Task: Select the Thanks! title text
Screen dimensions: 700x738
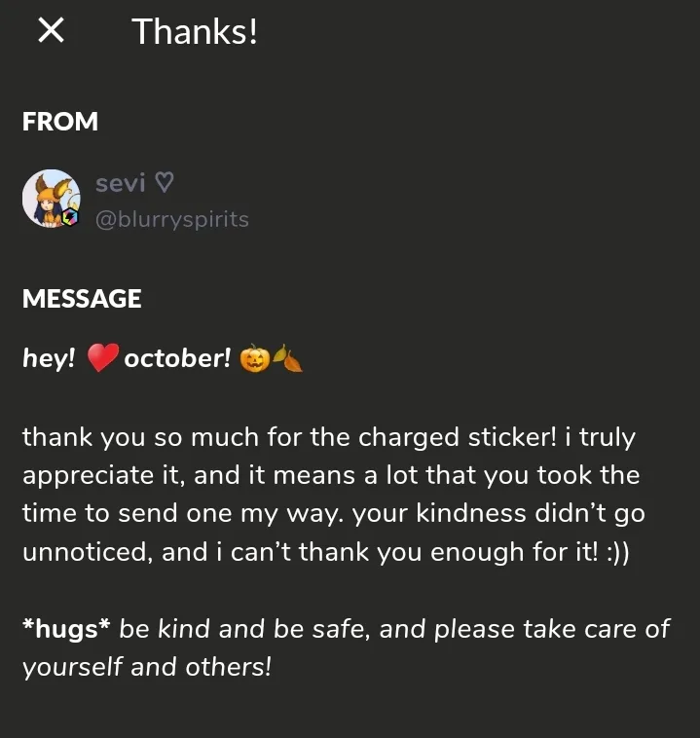Action: (195, 31)
